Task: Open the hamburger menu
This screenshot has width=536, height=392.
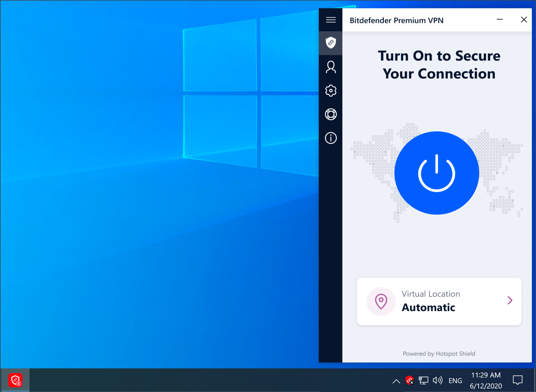Action: [x=331, y=19]
